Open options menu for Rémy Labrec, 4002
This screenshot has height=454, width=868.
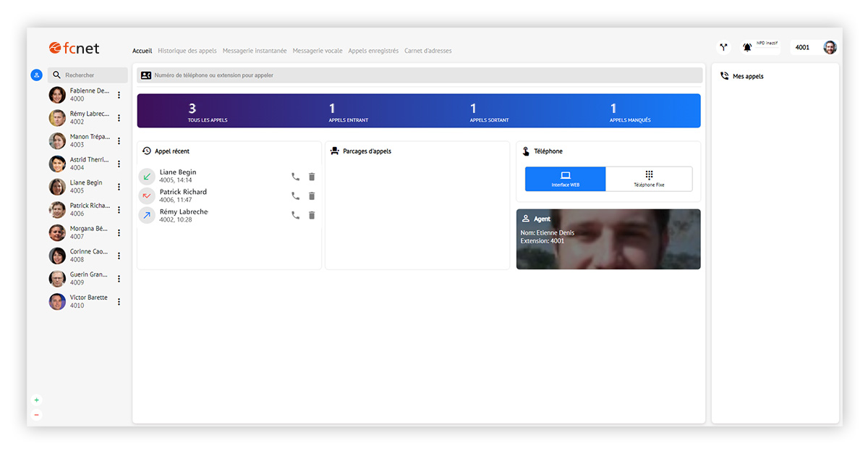pos(119,117)
